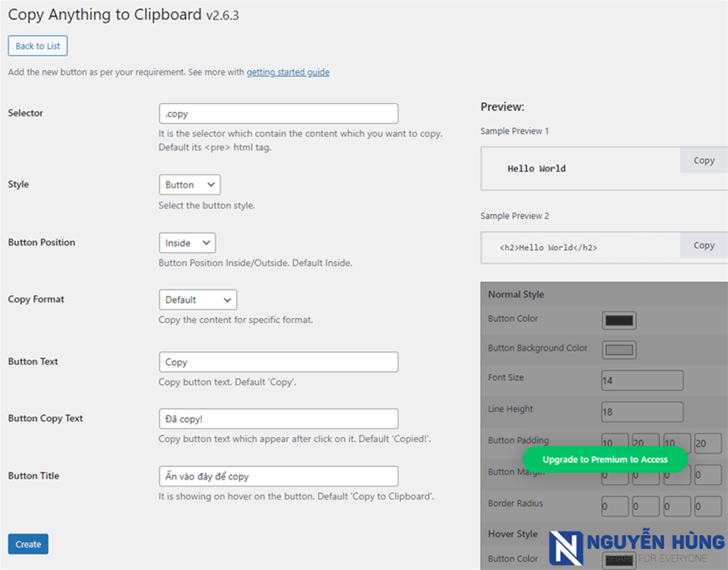The height and width of the screenshot is (570, 728).
Task: Click Copy in Sample Preview 1
Action: click(x=704, y=161)
